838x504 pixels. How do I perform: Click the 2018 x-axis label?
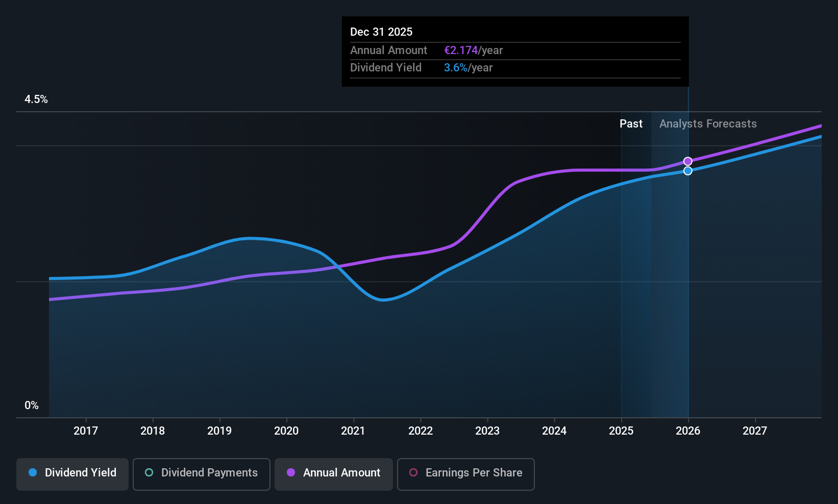point(153,431)
